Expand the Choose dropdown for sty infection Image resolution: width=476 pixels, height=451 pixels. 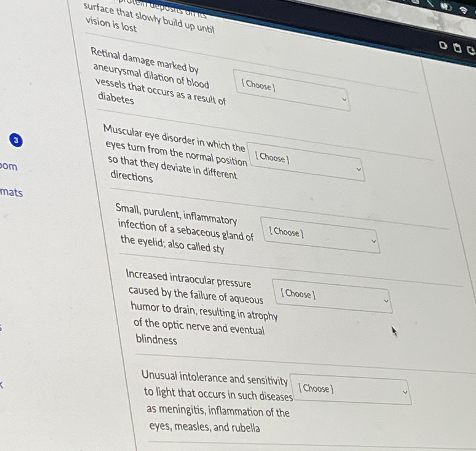(320, 235)
